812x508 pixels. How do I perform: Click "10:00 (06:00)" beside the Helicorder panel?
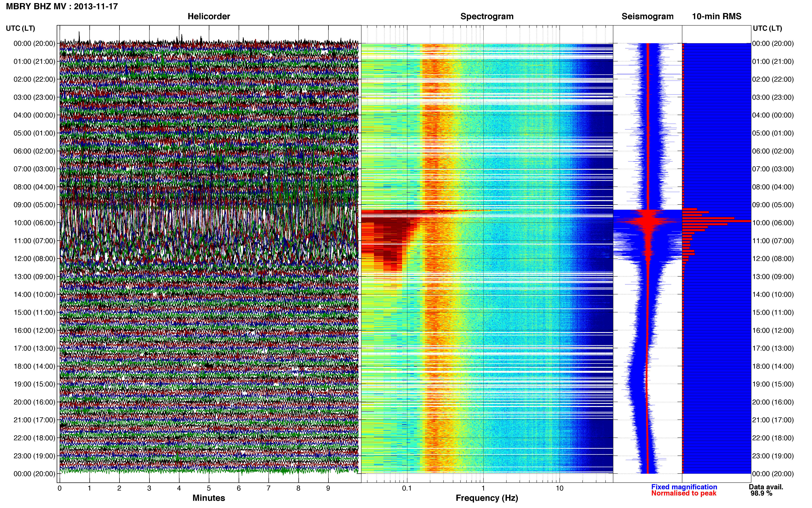pos(34,223)
